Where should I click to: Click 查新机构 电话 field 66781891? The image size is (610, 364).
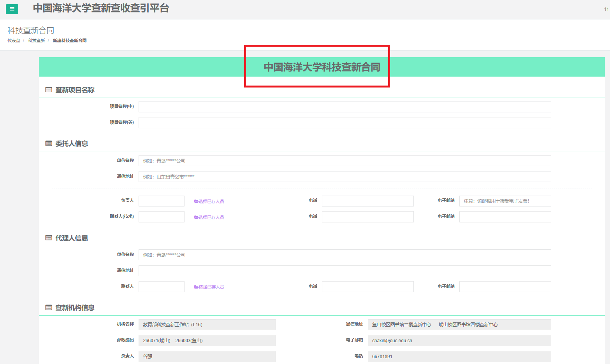(459, 356)
